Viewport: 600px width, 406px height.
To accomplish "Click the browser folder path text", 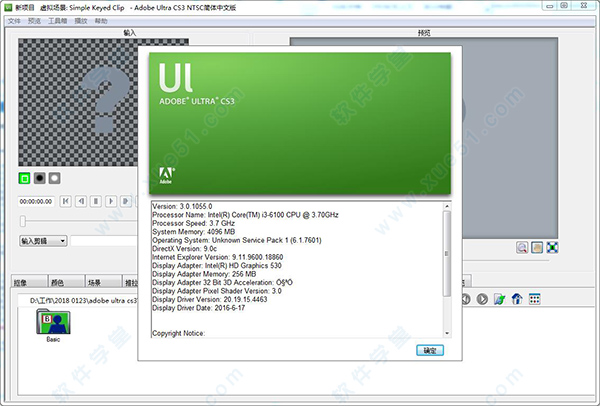I will [83, 301].
